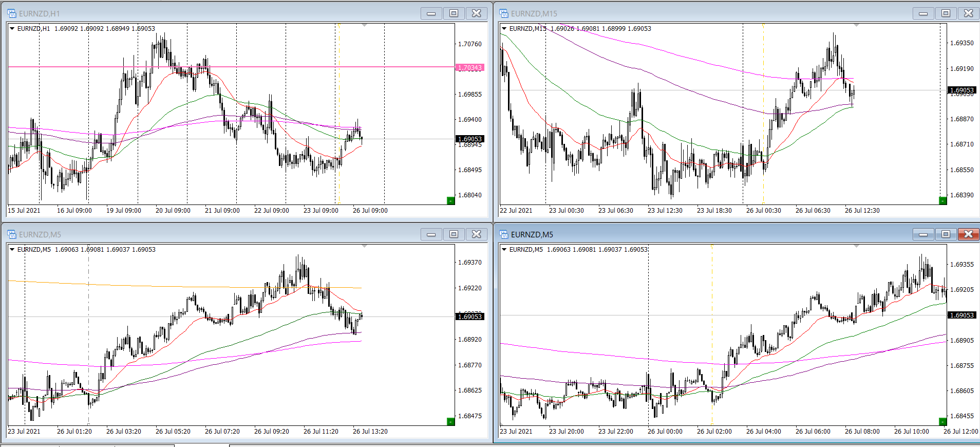
Task: Click the 1.68040 price level in H1
Action: 470,195
